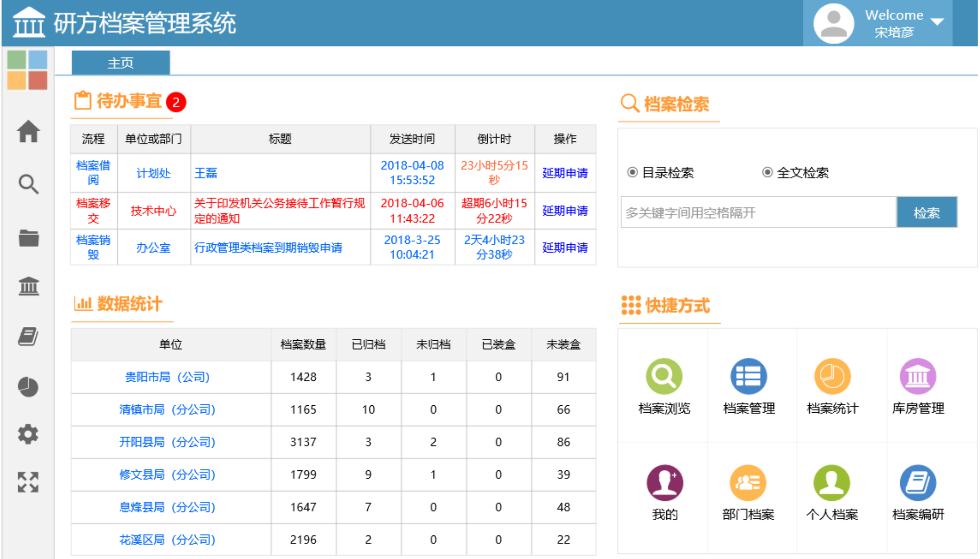Open the 修文县局（分公司） unit link

click(167, 474)
